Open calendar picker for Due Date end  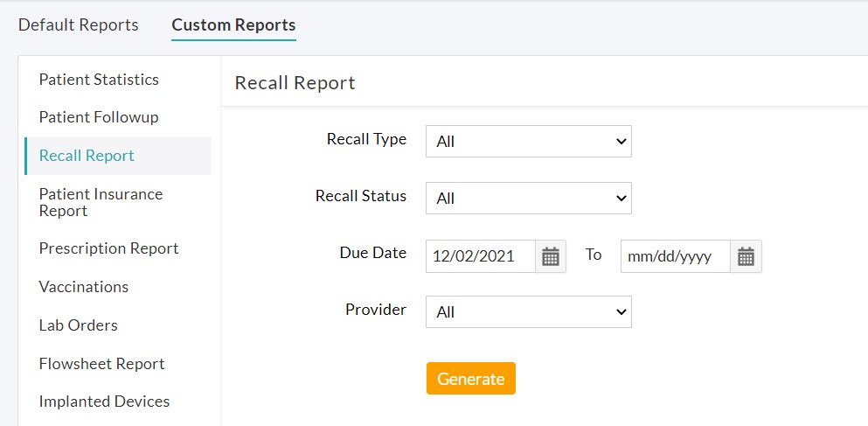pos(746,256)
